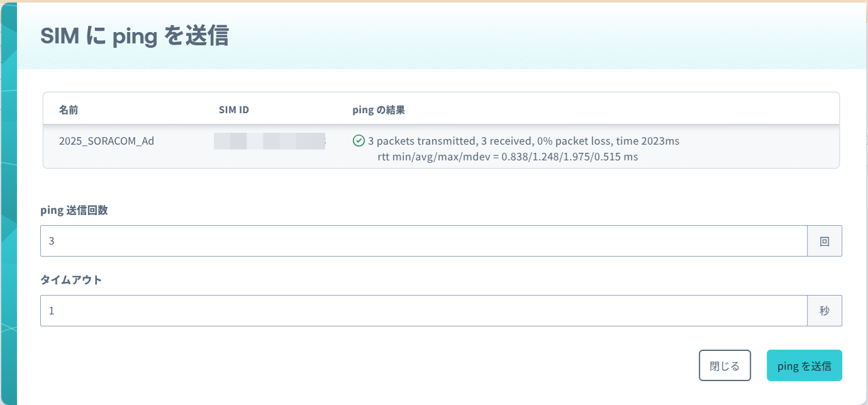Click the rtt min/avg/max/mdev result line

pyautogui.click(x=508, y=157)
